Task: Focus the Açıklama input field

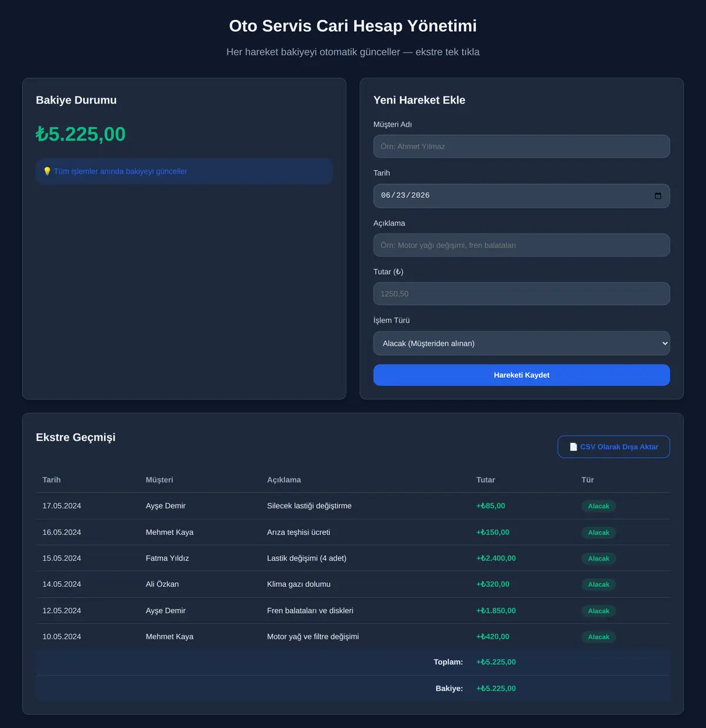Action: tap(521, 245)
